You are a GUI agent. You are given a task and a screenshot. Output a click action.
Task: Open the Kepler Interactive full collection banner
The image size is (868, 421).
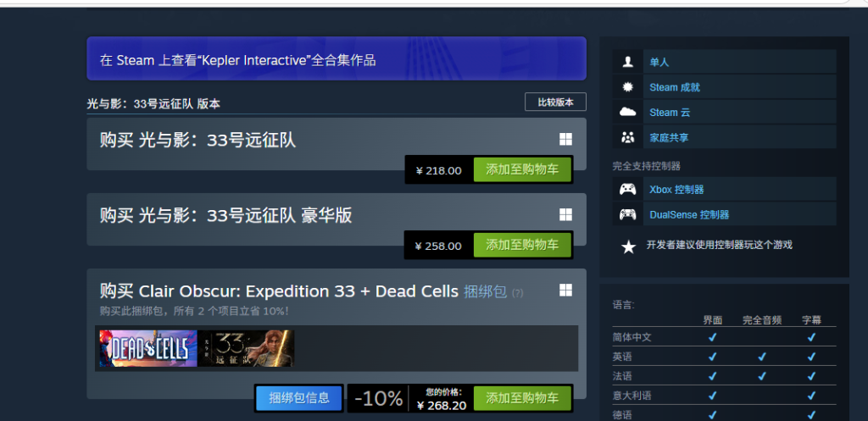(337, 58)
